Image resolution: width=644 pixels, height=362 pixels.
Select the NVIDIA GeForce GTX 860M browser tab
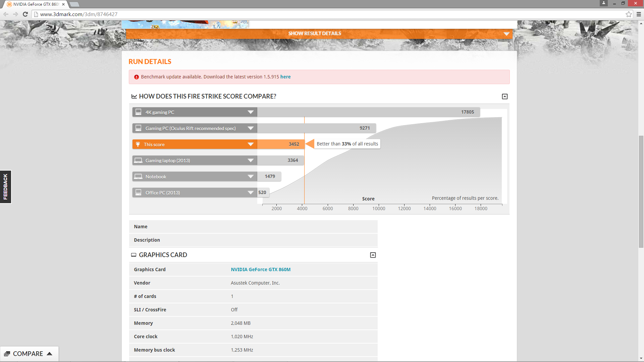pos(35,4)
